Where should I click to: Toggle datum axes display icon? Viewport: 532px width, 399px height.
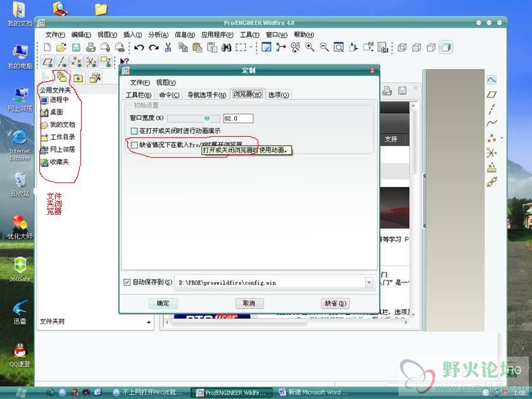[x=62, y=62]
